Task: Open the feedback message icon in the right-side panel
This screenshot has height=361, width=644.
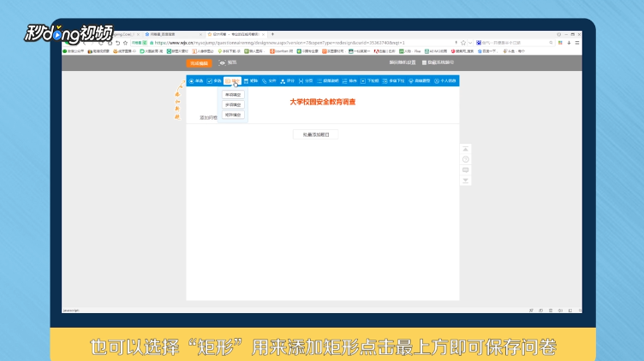Action: (465, 170)
